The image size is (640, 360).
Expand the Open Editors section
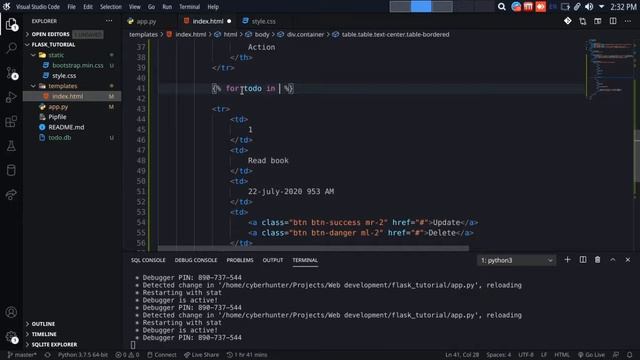click(x=50, y=34)
